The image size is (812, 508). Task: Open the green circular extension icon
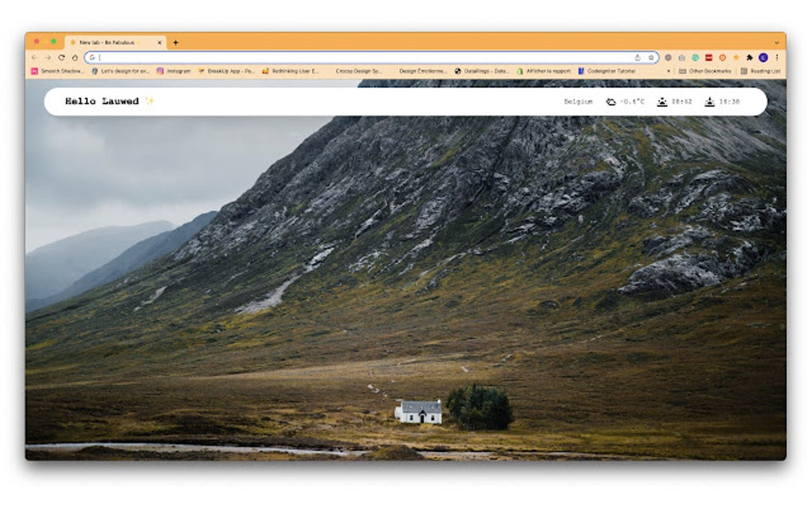[x=696, y=57]
